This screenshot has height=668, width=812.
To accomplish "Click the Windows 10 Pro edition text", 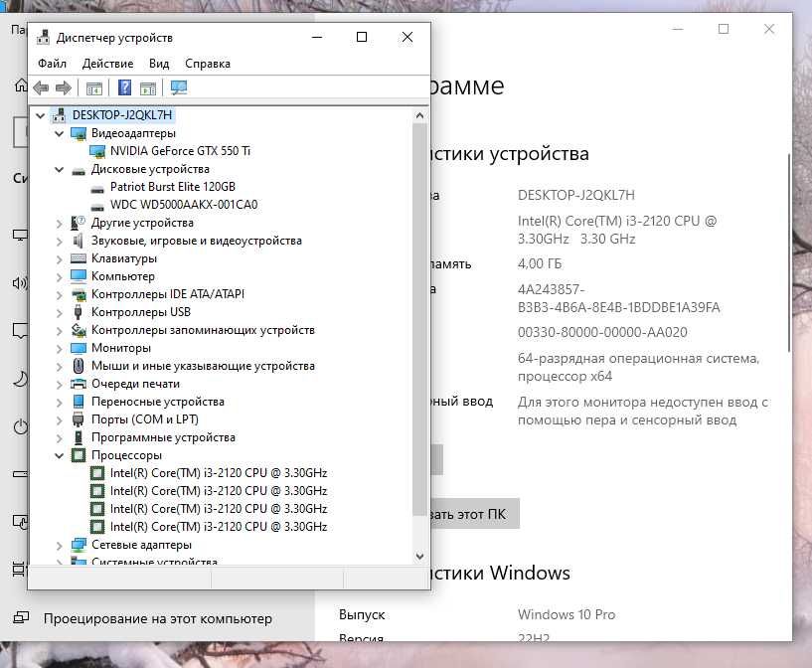I will [x=567, y=614].
